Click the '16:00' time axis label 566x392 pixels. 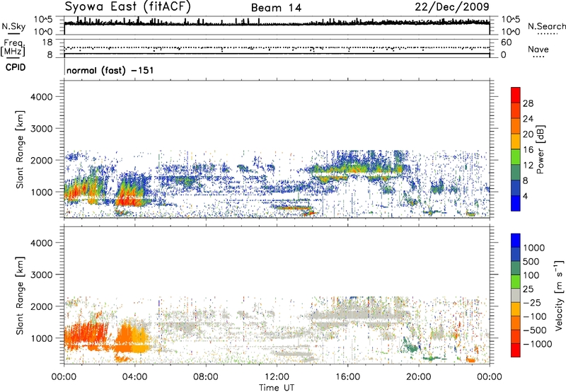click(348, 377)
